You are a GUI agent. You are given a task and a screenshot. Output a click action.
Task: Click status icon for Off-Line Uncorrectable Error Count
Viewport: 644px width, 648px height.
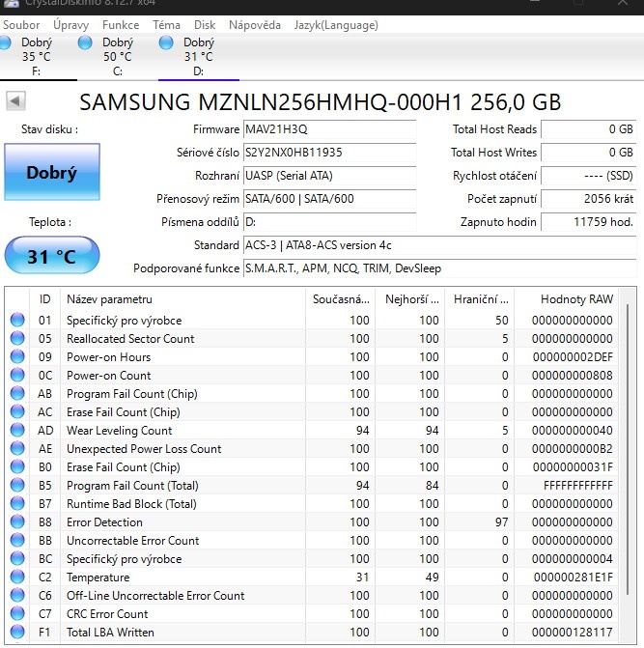pos(17,595)
